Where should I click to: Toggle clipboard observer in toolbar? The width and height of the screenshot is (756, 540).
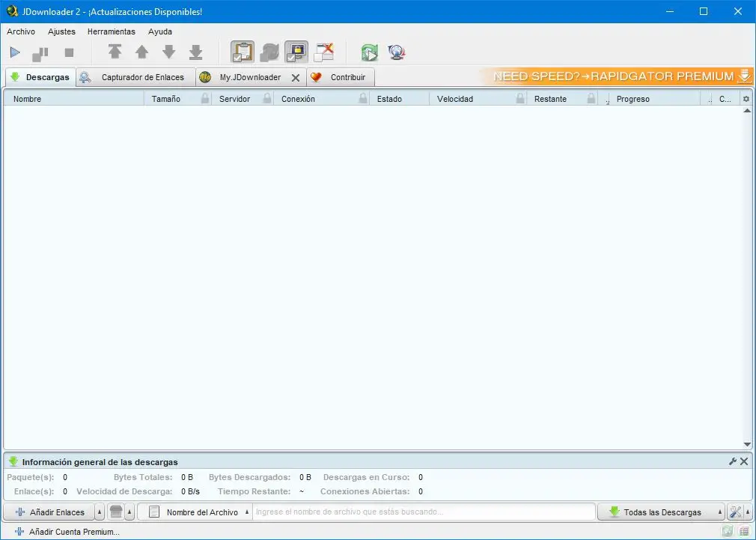[x=243, y=52]
